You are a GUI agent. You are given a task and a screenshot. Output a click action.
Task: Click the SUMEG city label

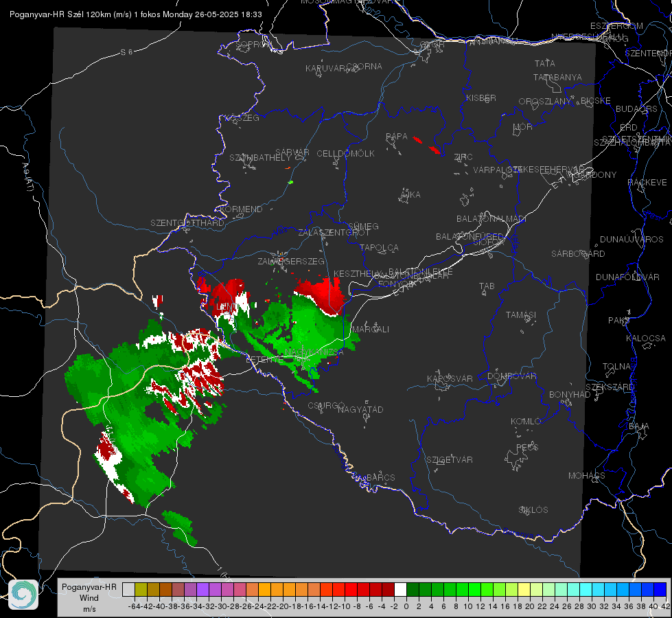click(x=363, y=226)
